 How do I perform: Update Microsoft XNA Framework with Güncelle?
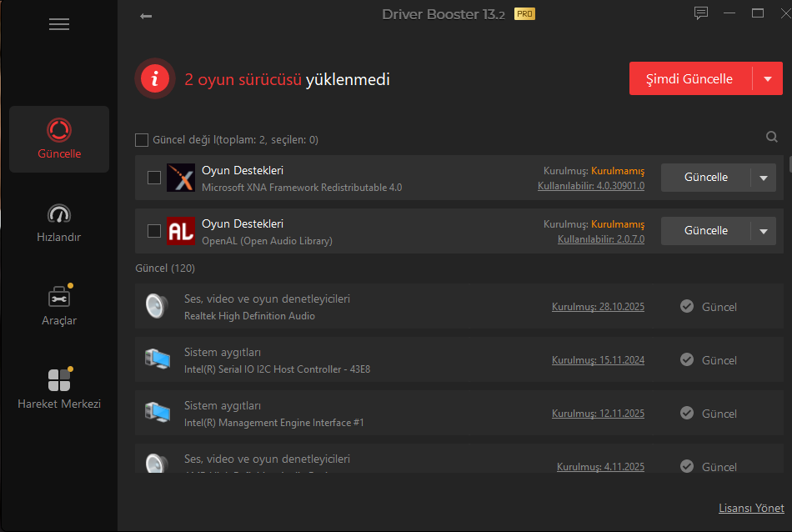[x=705, y=178]
